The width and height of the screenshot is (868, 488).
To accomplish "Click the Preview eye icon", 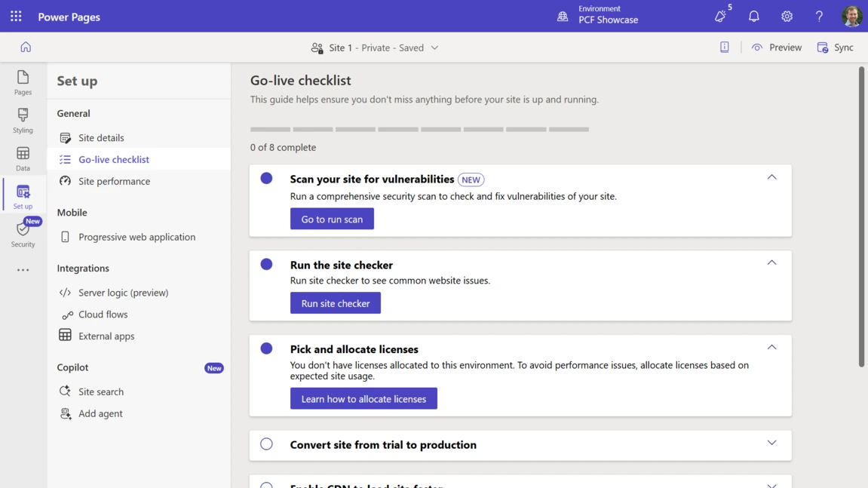I will tap(756, 47).
